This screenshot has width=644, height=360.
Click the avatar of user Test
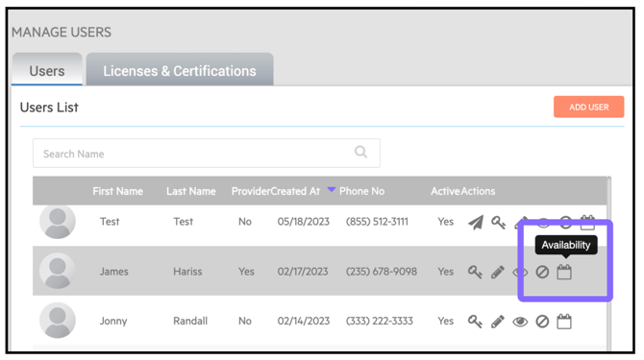[x=58, y=221]
